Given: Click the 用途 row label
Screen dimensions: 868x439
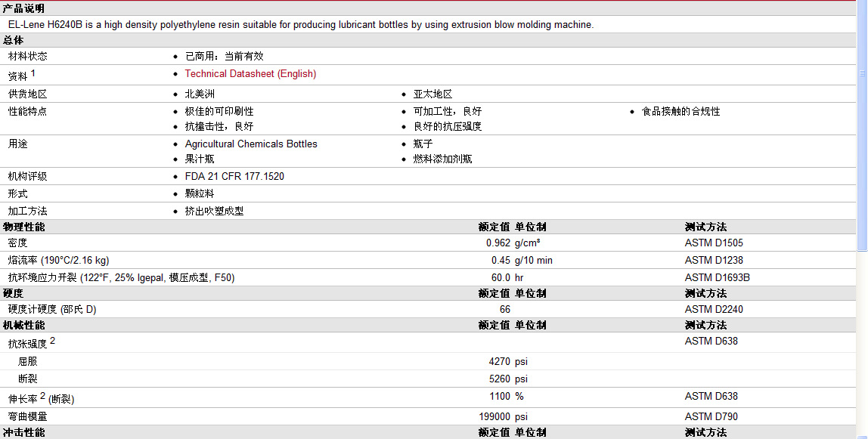Looking at the screenshot, I should (x=17, y=144).
